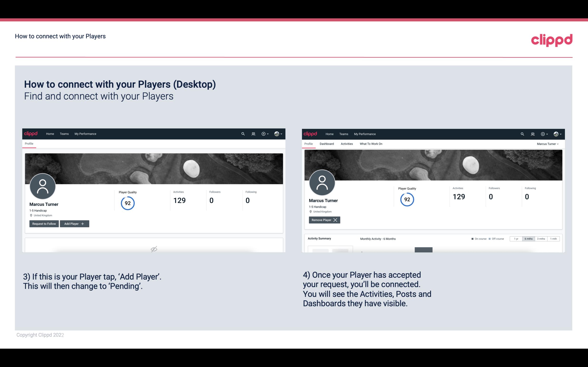Click the 'Remove Player' button right screenshot

point(324,220)
